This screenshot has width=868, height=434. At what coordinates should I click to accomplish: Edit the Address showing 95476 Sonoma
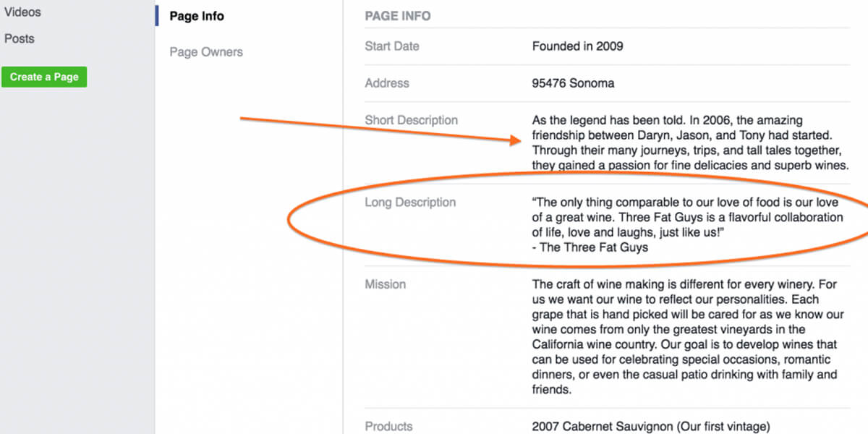573,82
